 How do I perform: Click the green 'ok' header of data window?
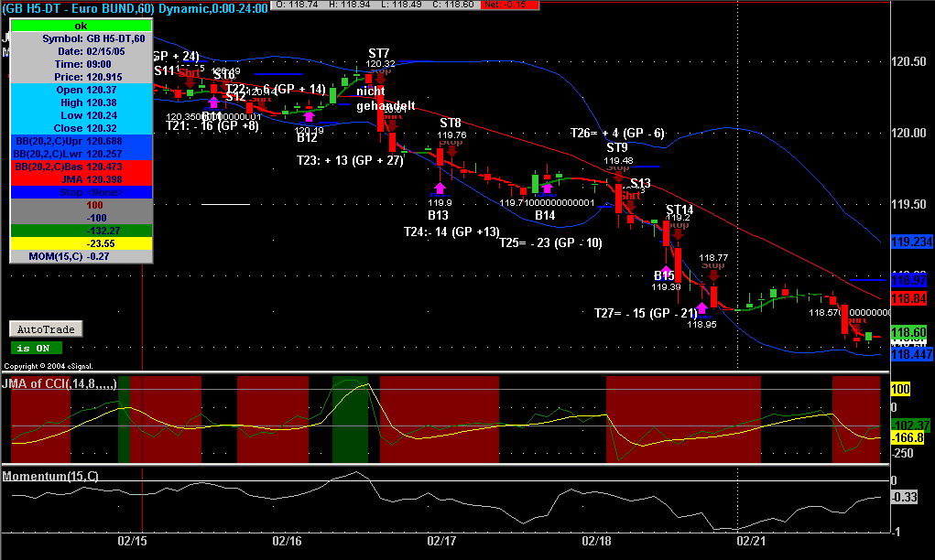82,26
